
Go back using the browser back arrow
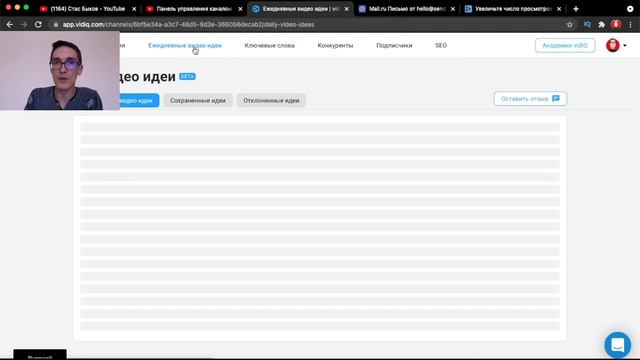coord(10,24)
